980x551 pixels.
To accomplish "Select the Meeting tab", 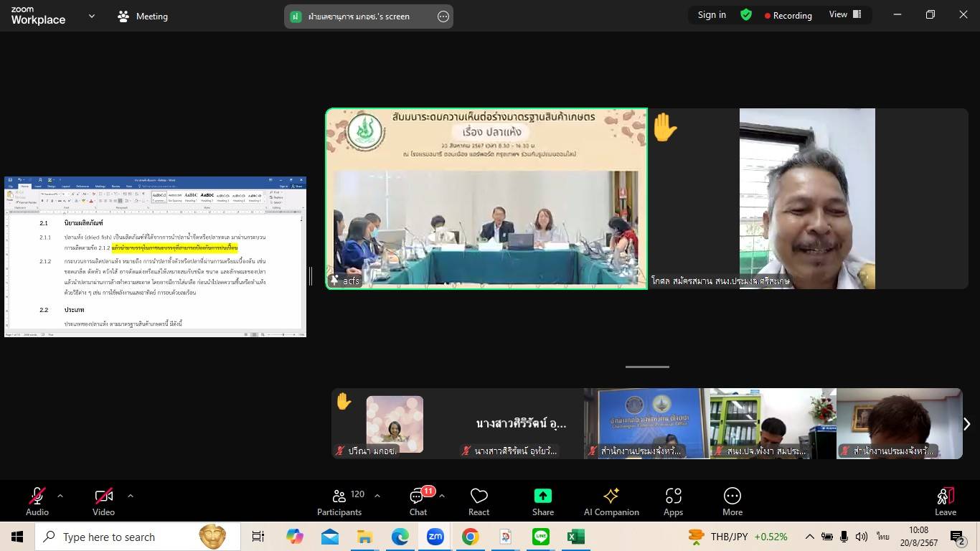I will 143,16.
